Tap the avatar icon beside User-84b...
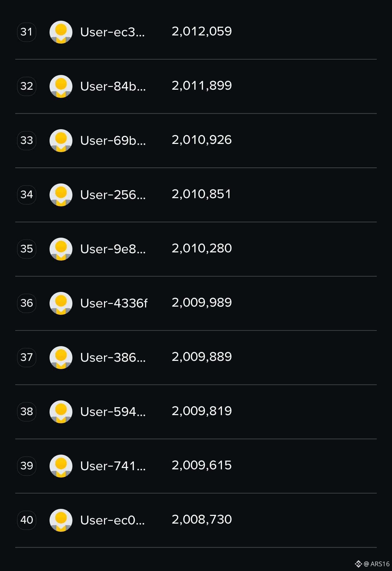Image resolution: width=392 pixels, height=571 pixels. (61, 86)
